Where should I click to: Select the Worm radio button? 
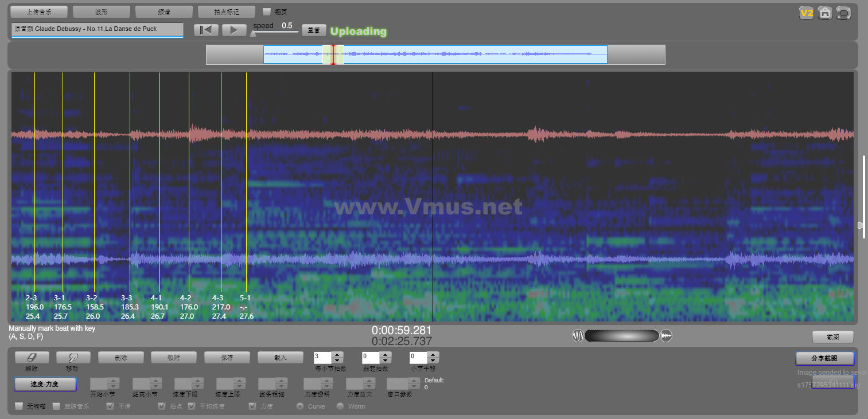click(x=340, y=406)
